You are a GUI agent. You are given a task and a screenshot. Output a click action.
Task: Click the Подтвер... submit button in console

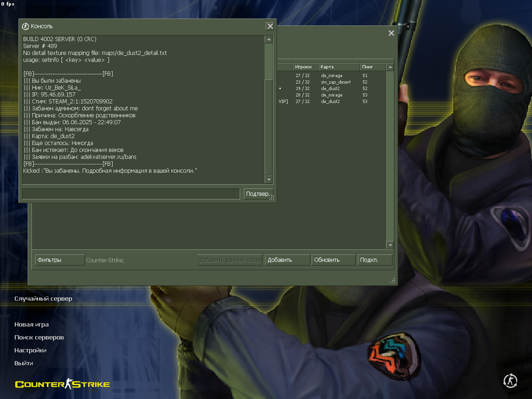coord(258,194)
